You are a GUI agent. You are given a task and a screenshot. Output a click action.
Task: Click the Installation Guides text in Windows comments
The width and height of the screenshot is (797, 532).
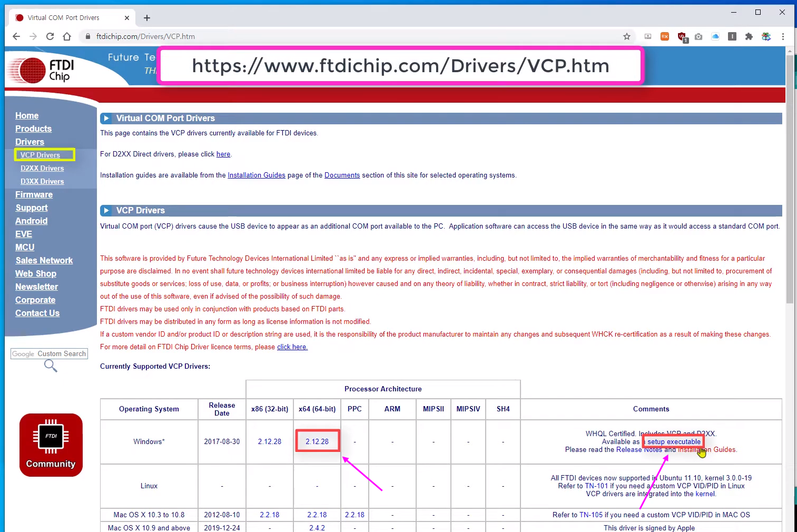click(706, 450)
